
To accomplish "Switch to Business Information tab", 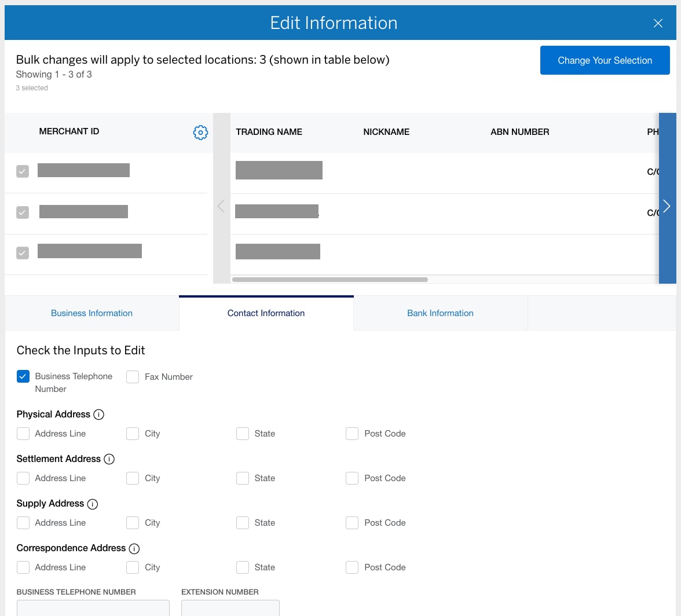I will pyautogui.click(x=91, y=313).
